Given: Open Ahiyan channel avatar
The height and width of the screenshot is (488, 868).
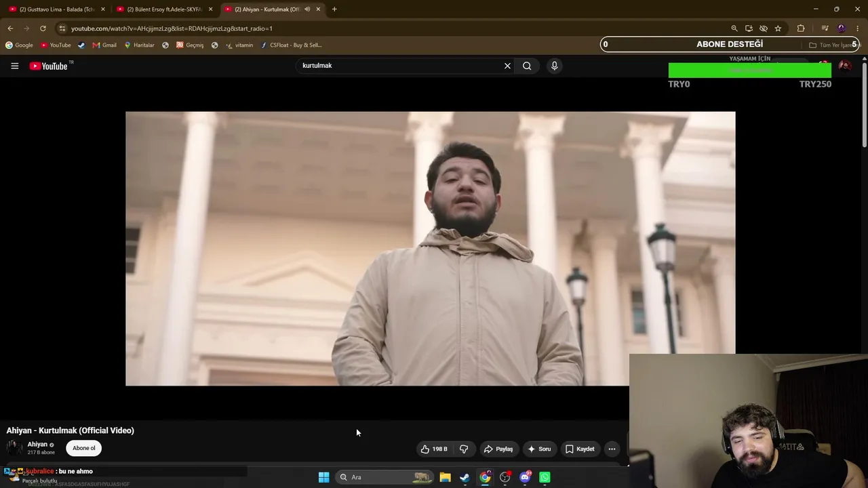Looking at the screenshot, I should click(14, 447).
